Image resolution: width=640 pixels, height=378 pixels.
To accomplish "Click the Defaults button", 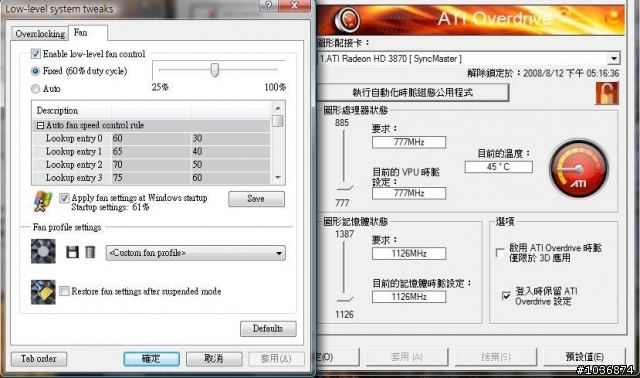I will (268, 329).
